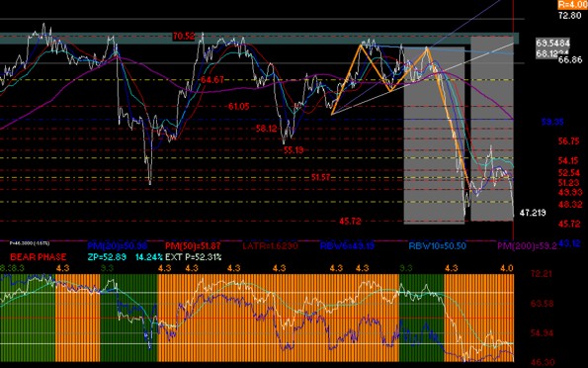This screenshot has width=588, height=368.
Task: Click the 55.19 level label
Action: (x=294, y=150)
